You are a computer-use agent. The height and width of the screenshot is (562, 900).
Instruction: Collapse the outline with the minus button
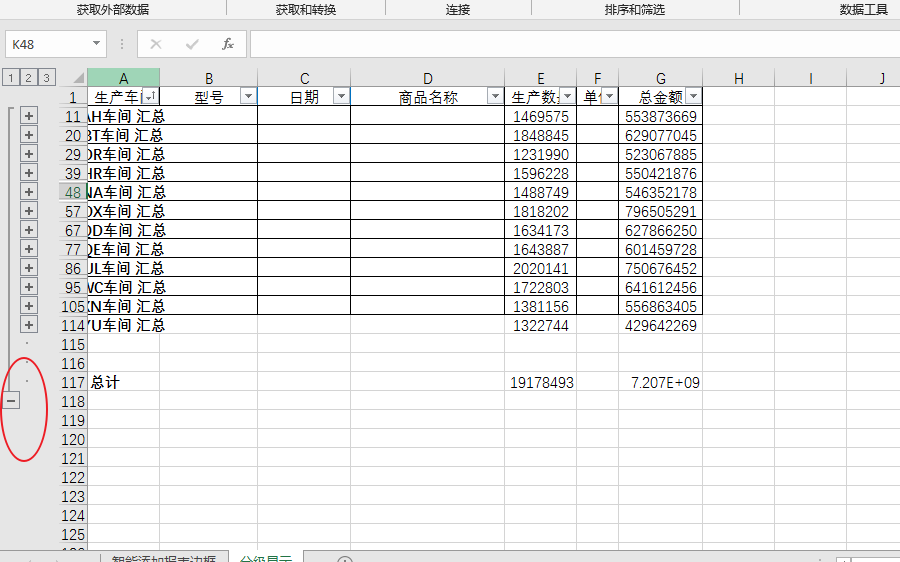click(x=11, y=401)
